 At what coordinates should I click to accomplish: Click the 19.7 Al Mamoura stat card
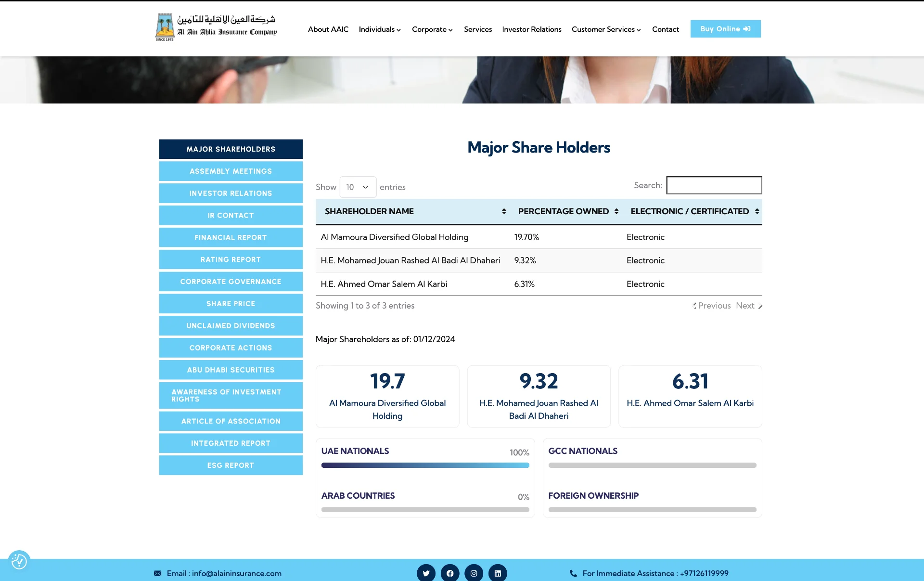tap(387, 397)
